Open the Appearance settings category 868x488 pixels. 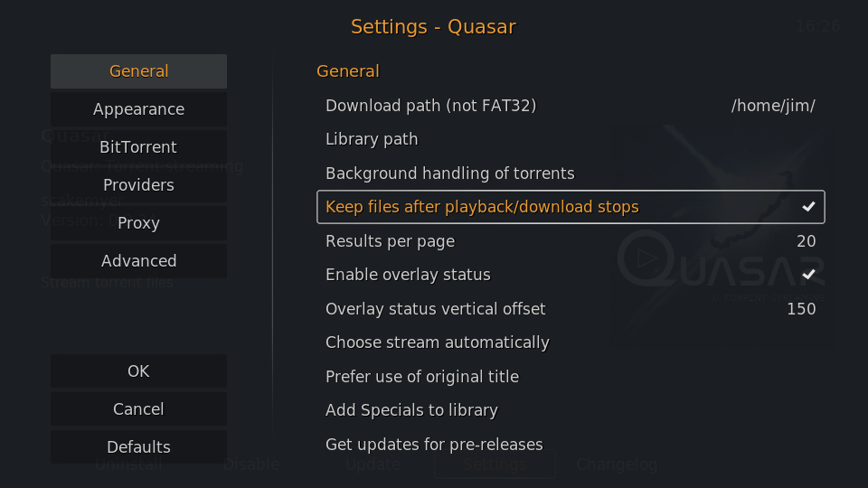tap(138, 109)
